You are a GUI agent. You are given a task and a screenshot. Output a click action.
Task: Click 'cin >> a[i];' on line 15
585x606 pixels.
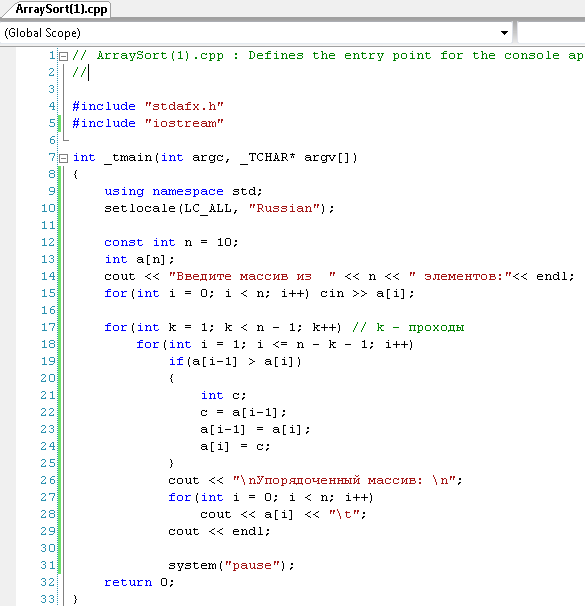point(367,293)
